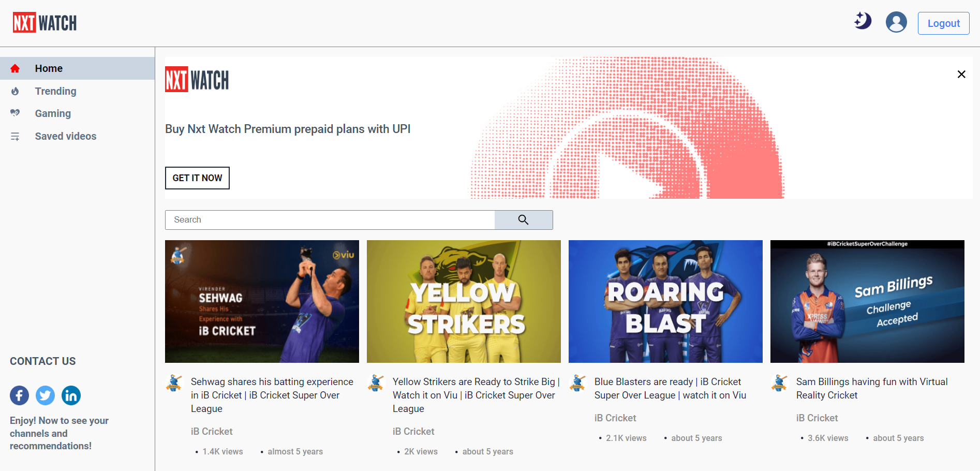Click iB Cricket under Yellow Strikers video
980x471 pixels.
[413, 432]
